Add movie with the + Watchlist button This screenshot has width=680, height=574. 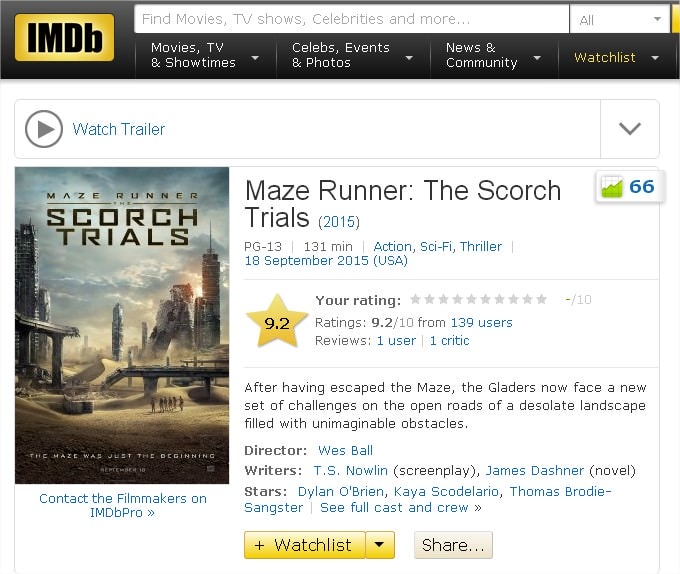(x=305, y=545)
